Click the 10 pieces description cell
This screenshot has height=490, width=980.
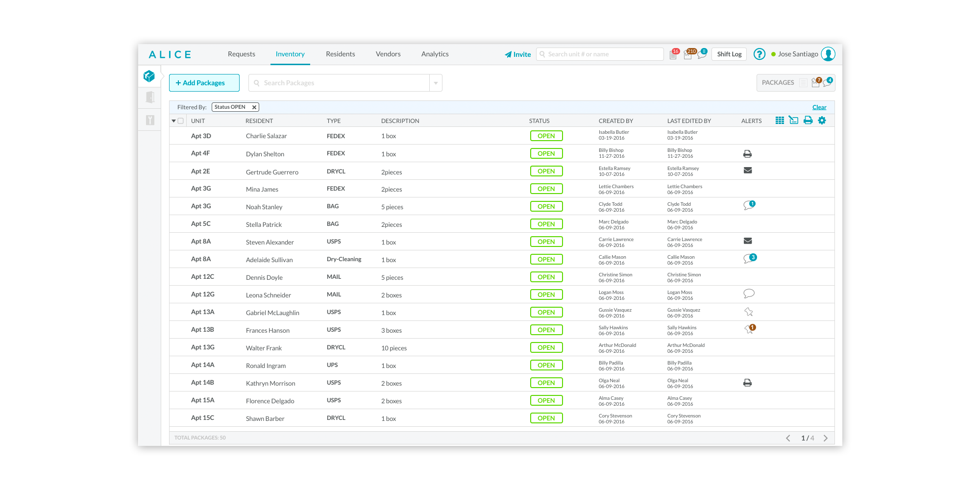point(394,348)
